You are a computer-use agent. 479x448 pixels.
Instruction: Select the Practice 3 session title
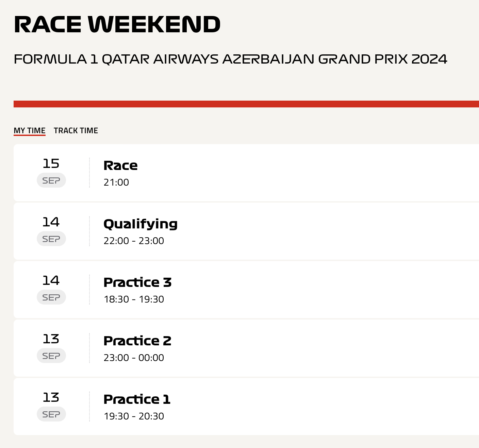coord(137,282)
